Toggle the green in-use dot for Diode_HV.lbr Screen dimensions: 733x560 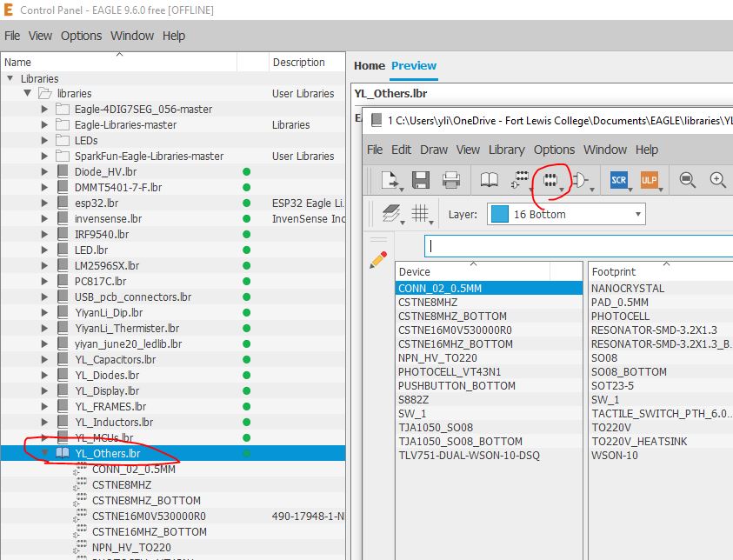click(x=246, y=171)
